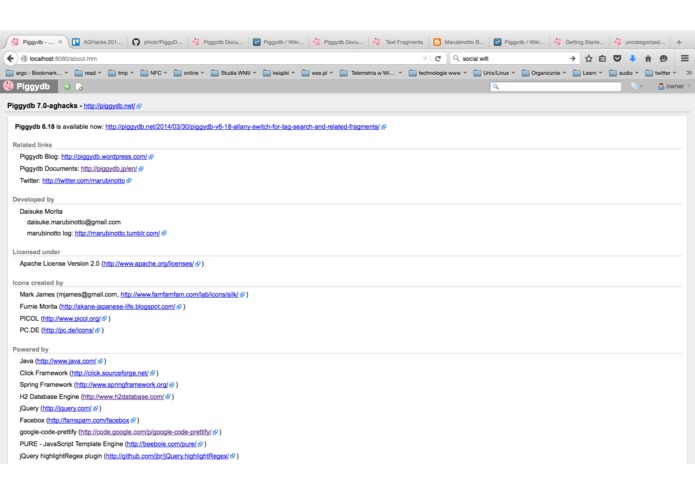Expand the tmp bookmarks folder
The height and width of the screenshot is (494, 695).
coord(121,73)
